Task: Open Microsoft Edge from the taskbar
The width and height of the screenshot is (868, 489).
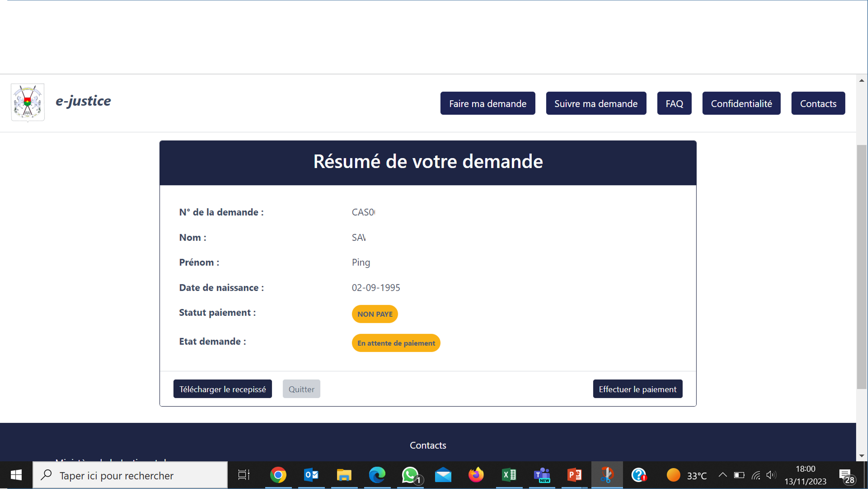Action: [377, 475]
